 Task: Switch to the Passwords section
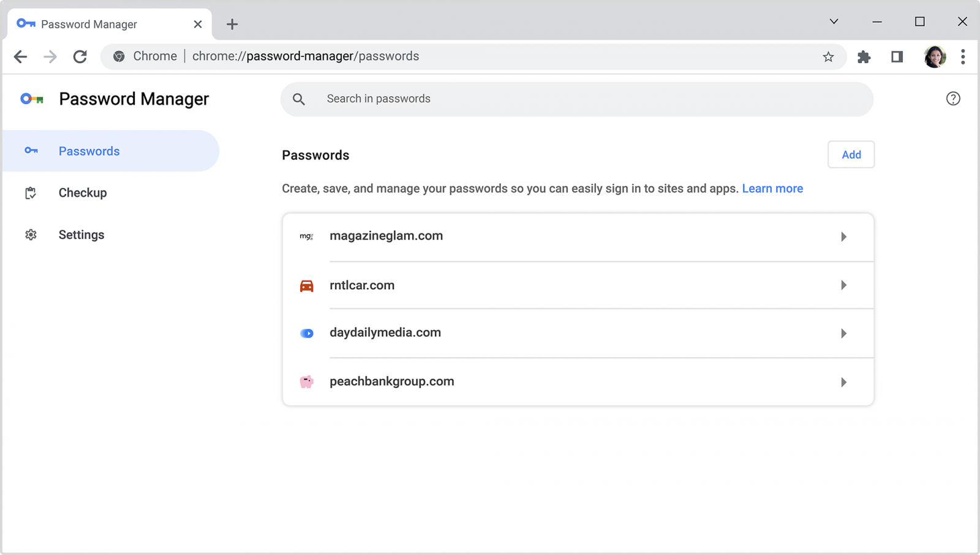89,151
